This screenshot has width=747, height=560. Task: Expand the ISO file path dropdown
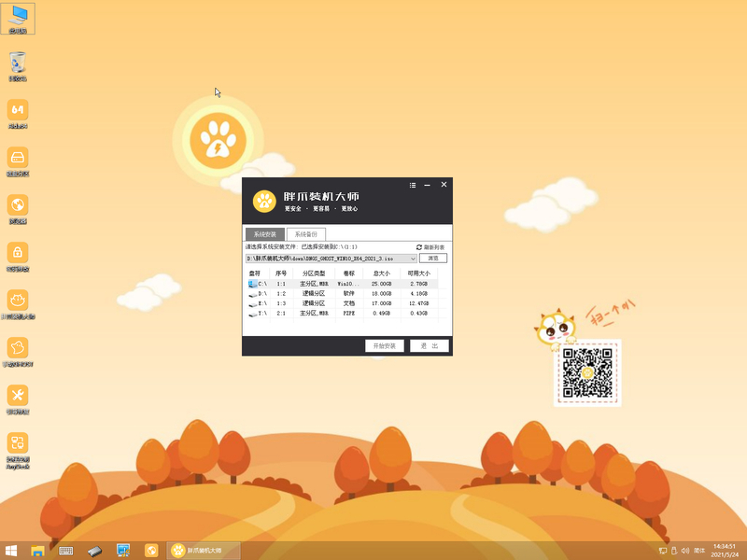[x=413, y=259]
